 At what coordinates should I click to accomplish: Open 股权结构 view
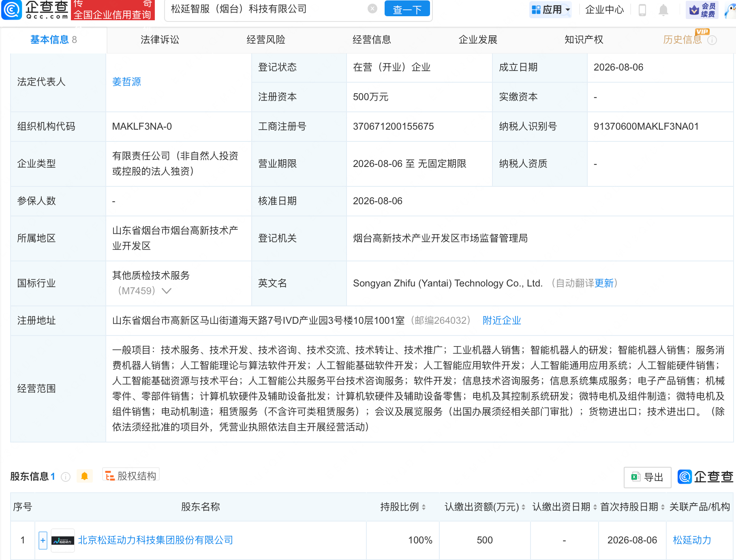tap(131, 475)
